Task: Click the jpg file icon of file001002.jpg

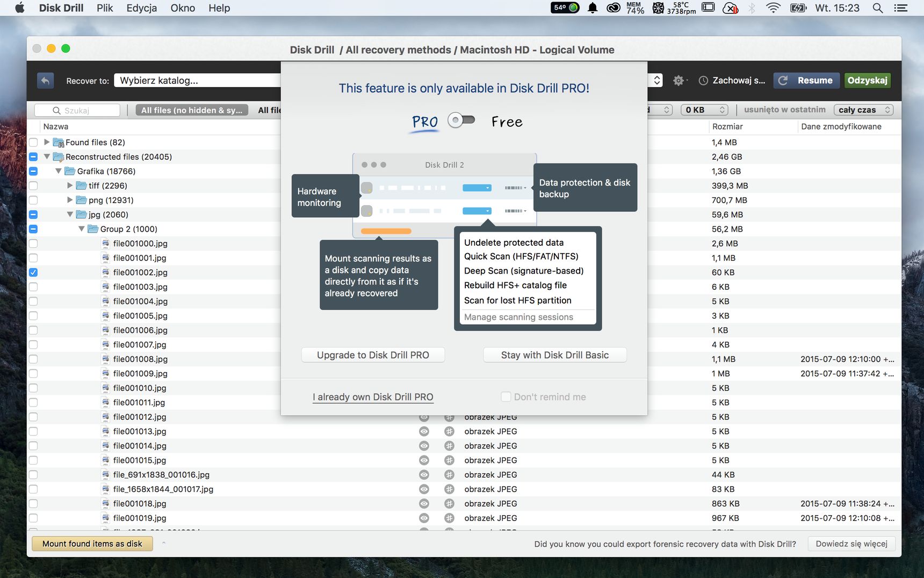Action: pyautogui.click(x=105, y=273)
